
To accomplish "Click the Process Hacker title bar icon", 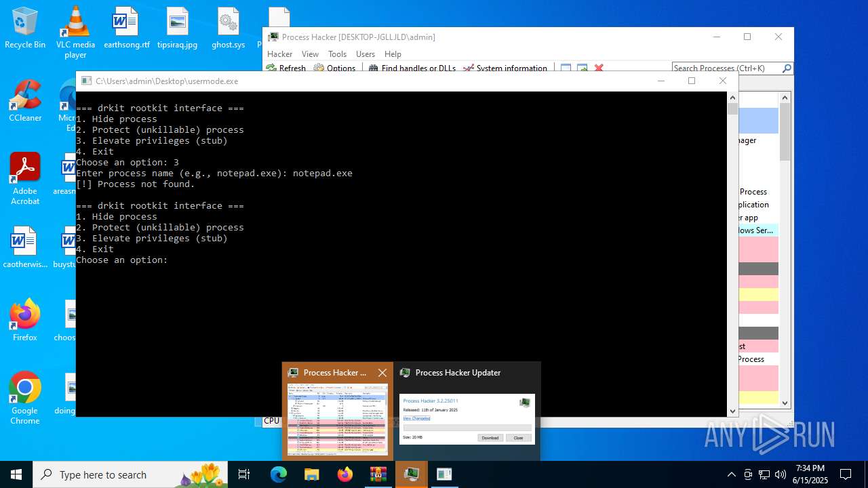I will coord(273,37).
